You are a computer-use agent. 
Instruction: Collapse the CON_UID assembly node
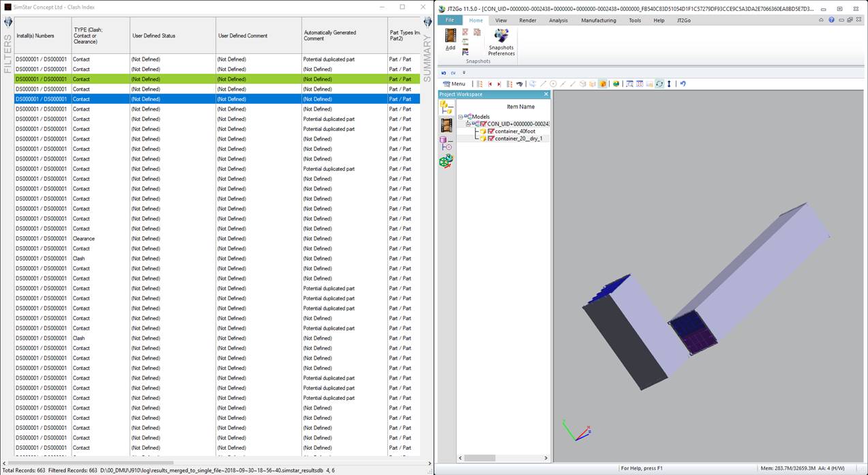468,124
